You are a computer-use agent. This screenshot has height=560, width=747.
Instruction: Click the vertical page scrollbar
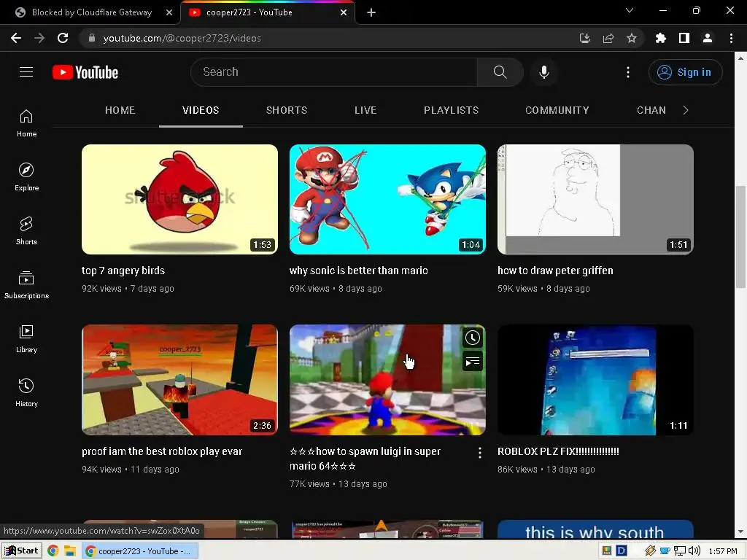740,237
